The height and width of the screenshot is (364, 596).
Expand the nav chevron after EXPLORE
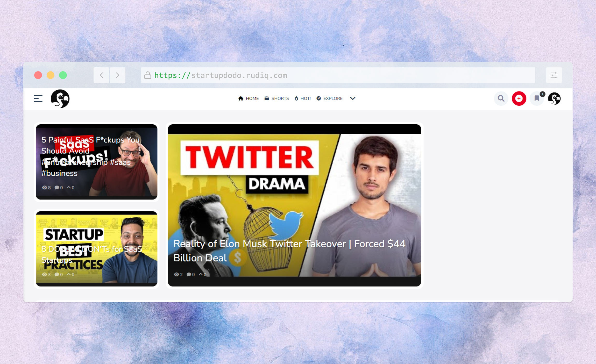[x=352, y=98]
